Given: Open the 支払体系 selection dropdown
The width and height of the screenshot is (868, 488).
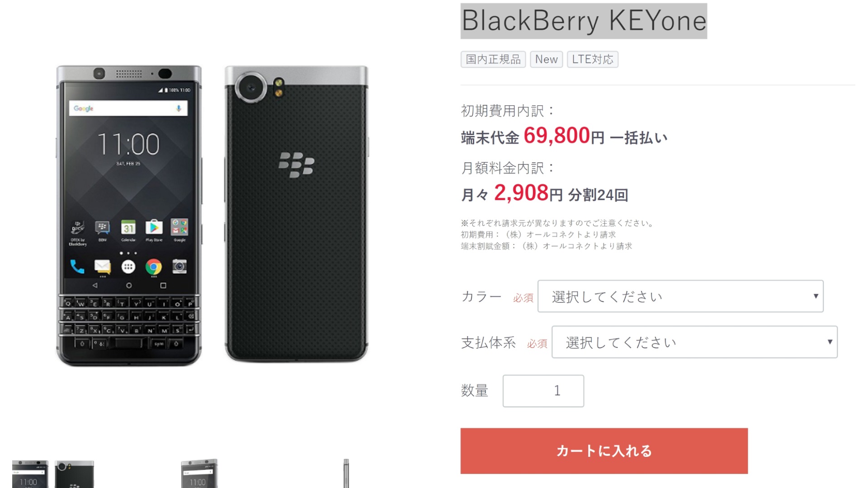Looking at the screenshot, I should 694,342.
